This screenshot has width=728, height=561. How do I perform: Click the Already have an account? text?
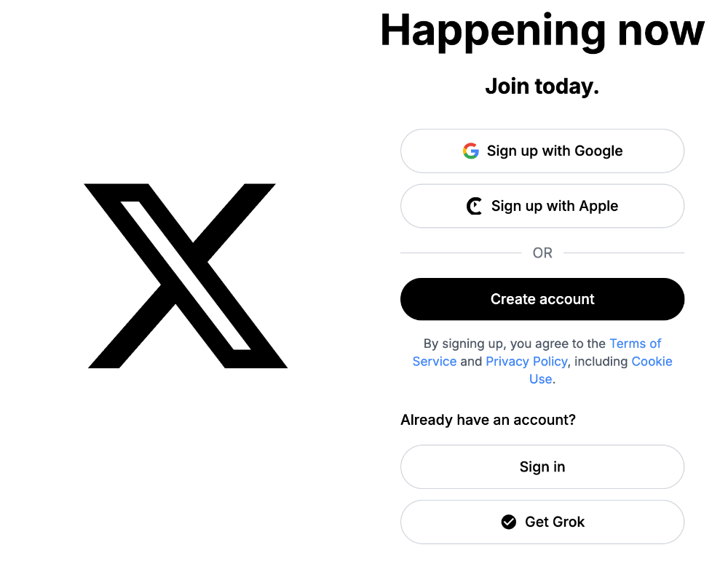click(488, 420)
